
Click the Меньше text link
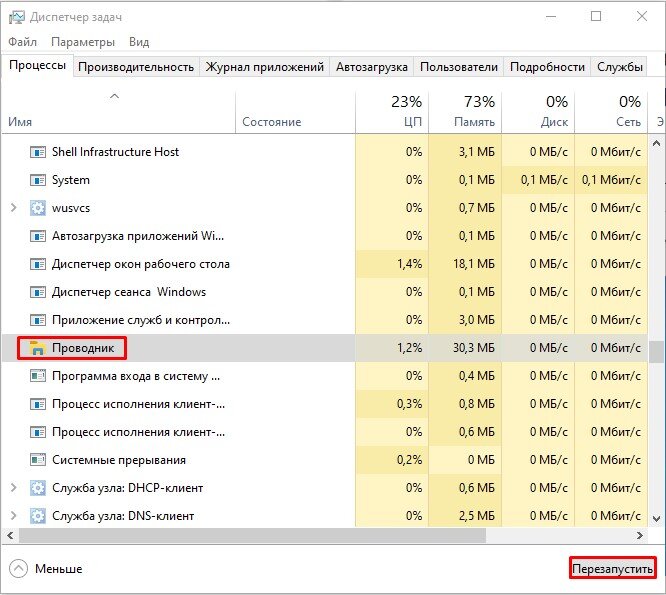pyautogui.click(x=59, y=569)
